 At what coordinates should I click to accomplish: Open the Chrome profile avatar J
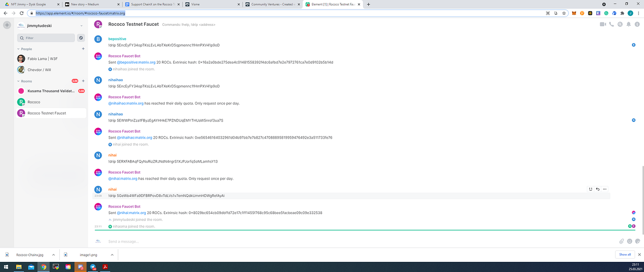(x=630, y=13)
